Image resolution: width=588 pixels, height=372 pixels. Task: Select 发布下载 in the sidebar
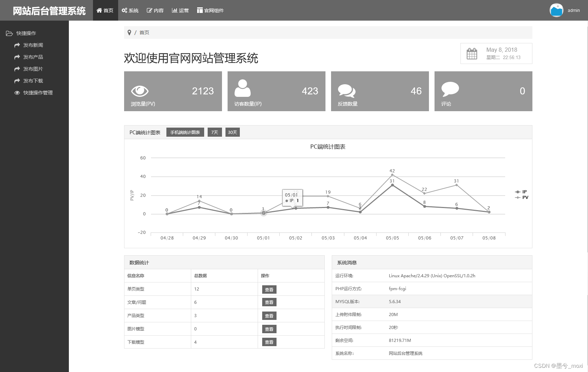(33, 81)
